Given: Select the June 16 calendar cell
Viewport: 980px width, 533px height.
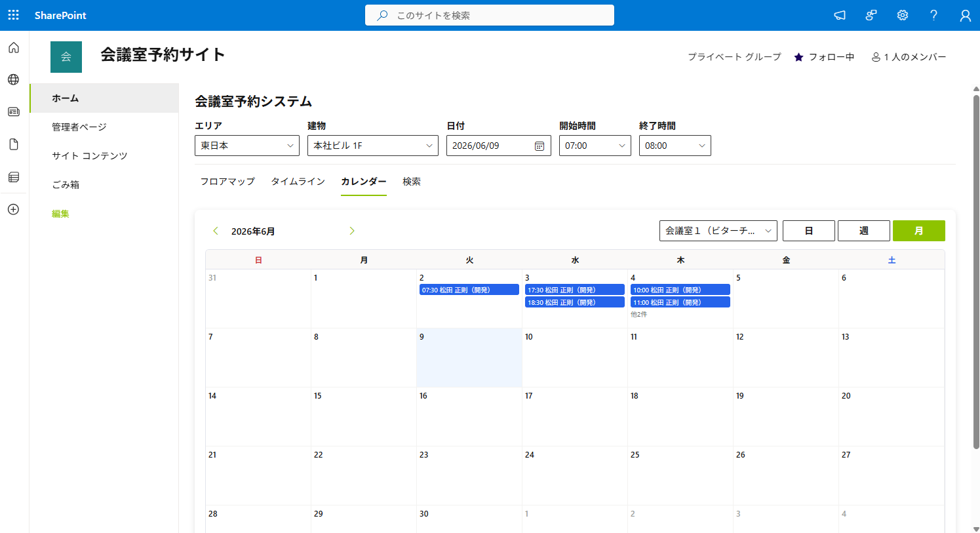Looking at the screenshot, I should pyautogui.click(x=469, y=417).
